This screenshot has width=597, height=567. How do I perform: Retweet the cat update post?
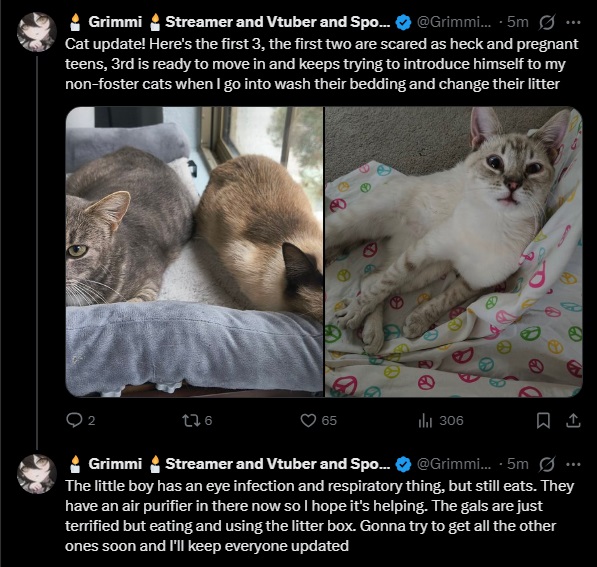pos(189,420)
